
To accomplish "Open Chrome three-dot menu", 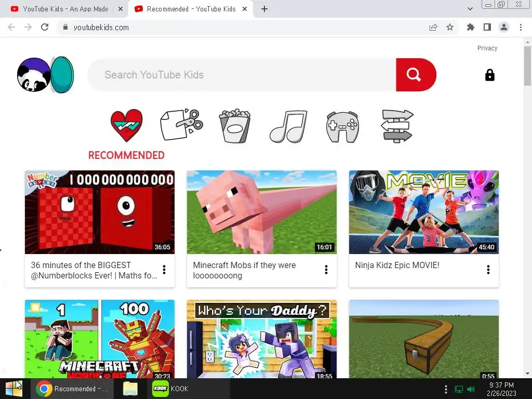I will point(521,27).
